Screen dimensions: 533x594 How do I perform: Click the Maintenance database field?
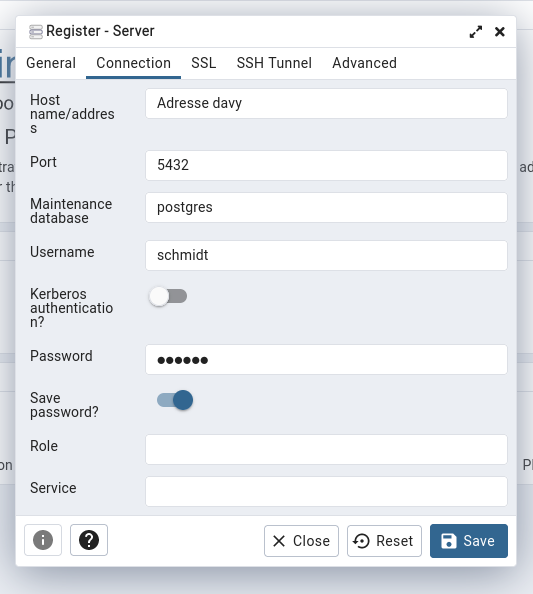click(x=326, y=208)
